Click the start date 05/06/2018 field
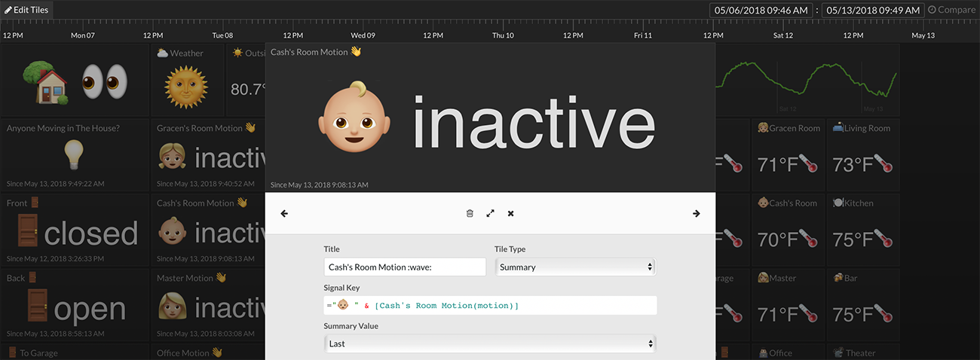980x360 pixels. click(x=761, y=11)
